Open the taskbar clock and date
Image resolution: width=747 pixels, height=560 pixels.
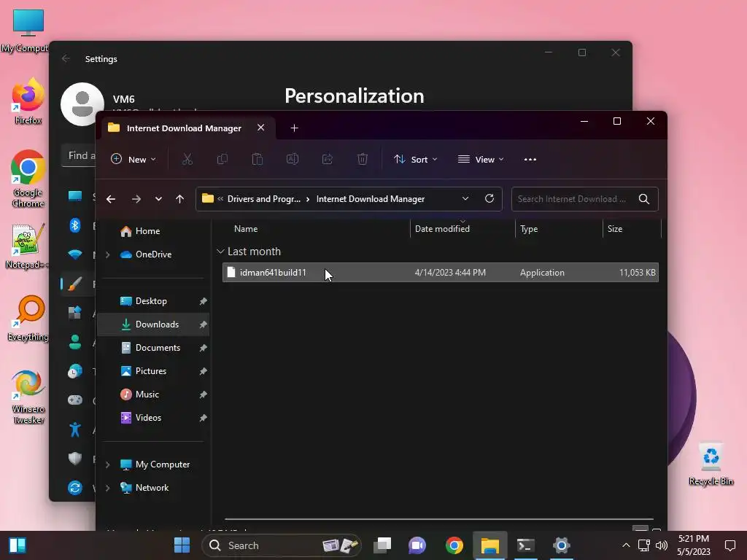694,545
